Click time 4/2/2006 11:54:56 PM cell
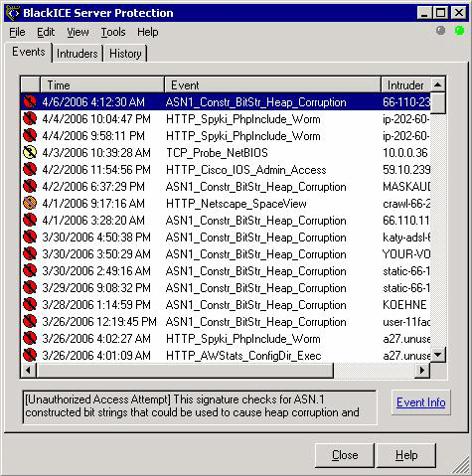The image size is (472, 476). coord(96,170)
